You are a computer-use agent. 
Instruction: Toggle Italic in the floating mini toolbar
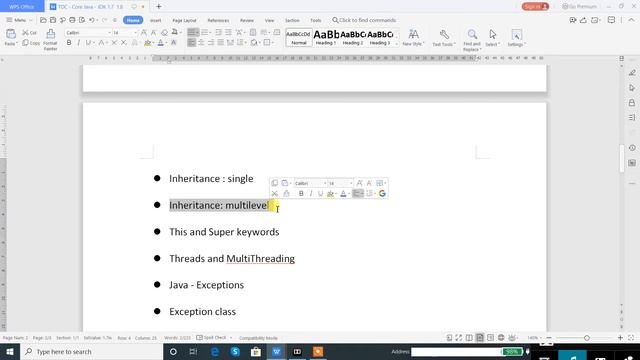pos(311,193)
